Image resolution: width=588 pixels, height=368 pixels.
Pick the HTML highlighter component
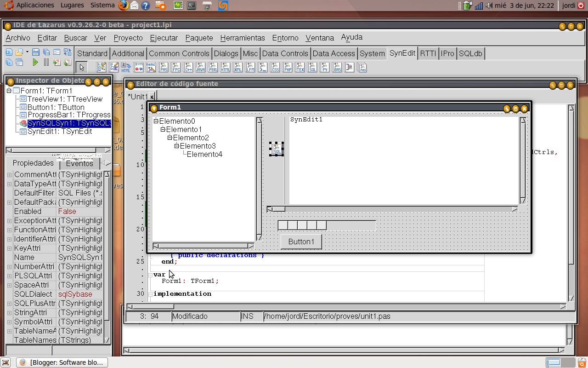[x=226, y=68]
